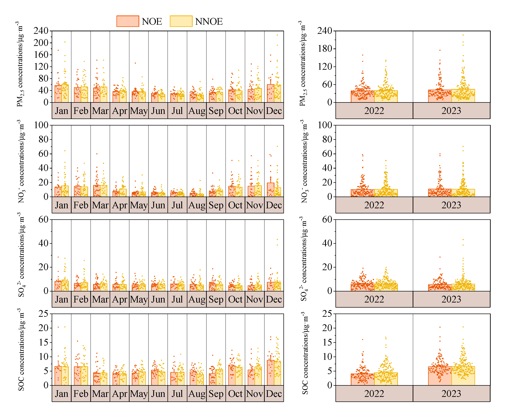This screenshot has height=420, width=506.
Task: Click May label in PM2.5 monthly panel
Action: click(x=139, y=111)
